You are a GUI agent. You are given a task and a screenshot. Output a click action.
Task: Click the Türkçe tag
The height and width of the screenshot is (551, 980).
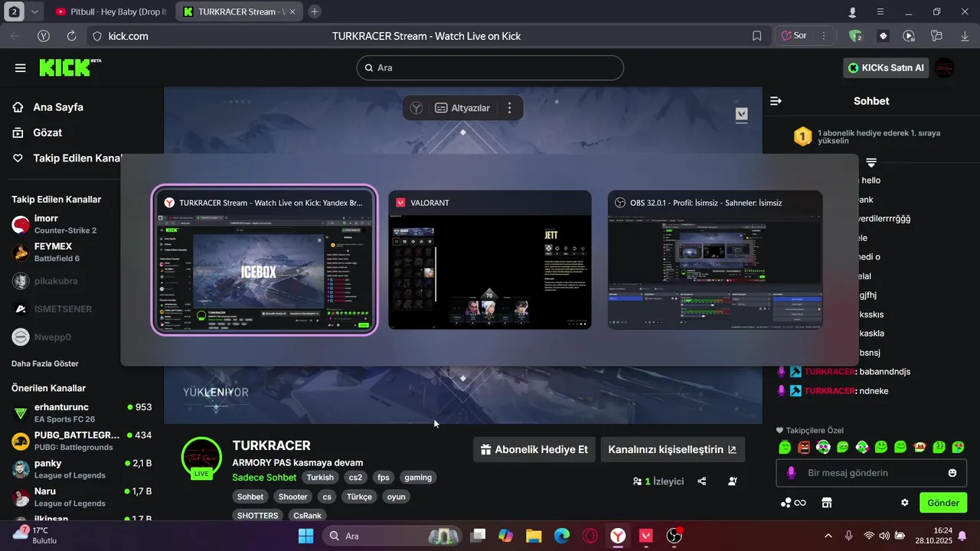[x=359, y=497]
